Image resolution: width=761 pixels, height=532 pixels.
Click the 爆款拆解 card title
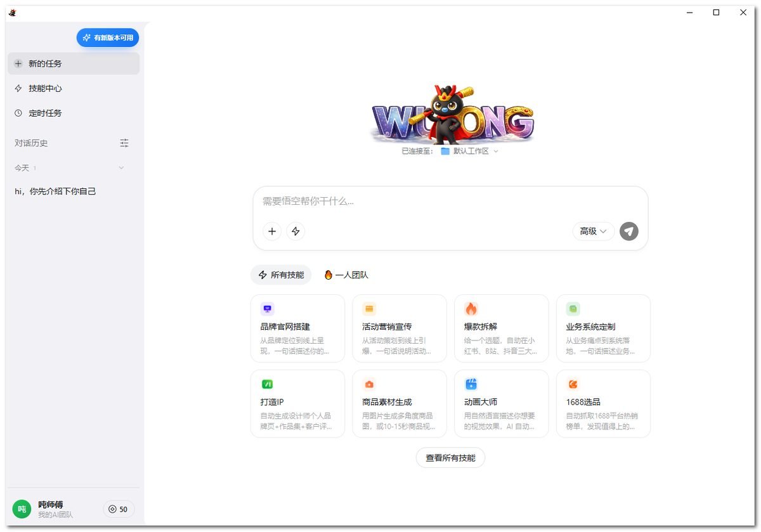pyautogui.click(x=481, y=327)
